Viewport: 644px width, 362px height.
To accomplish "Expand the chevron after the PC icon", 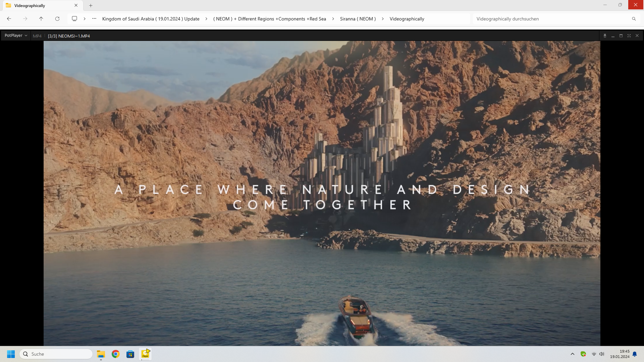I will (85, 19).
